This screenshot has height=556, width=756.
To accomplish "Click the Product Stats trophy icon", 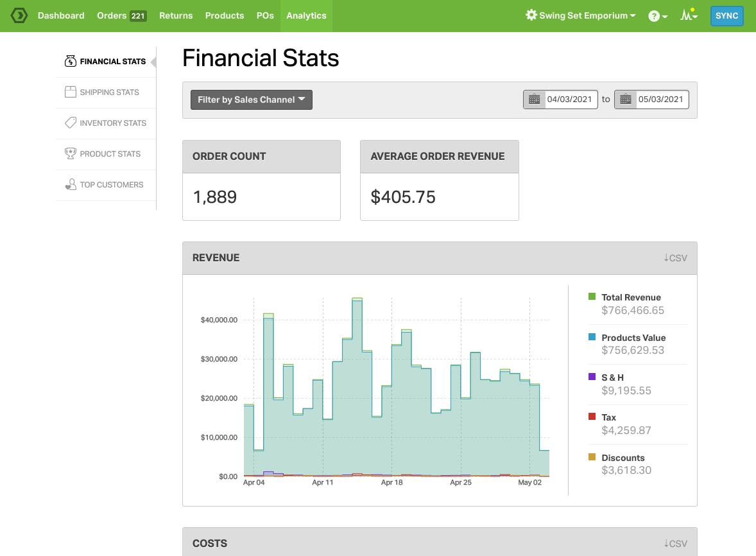I will click(71, 153).
